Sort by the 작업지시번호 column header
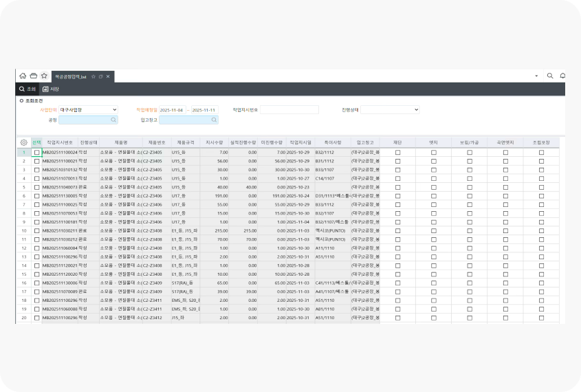This screenshot has height=392, width=581. [x=60, y=142]
